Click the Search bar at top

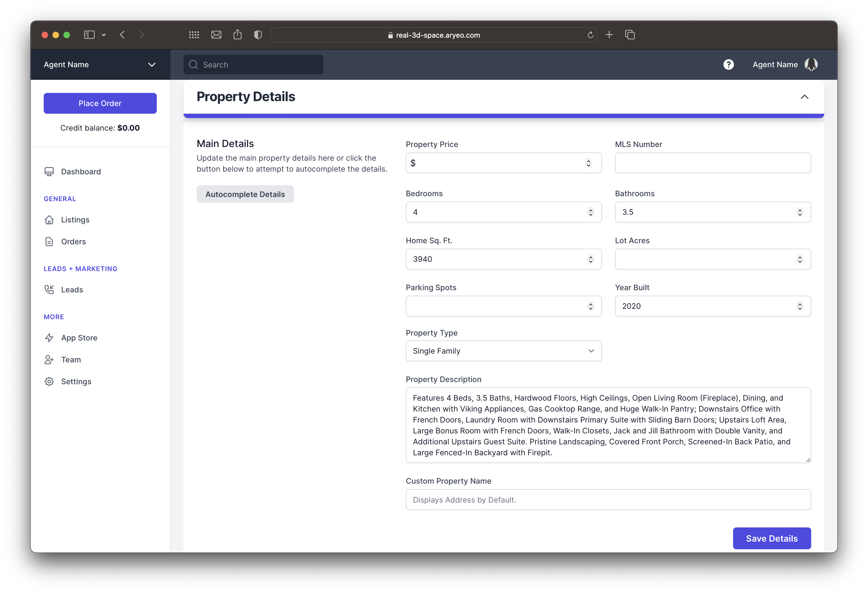pyautogui.click(x=253, y=64)
